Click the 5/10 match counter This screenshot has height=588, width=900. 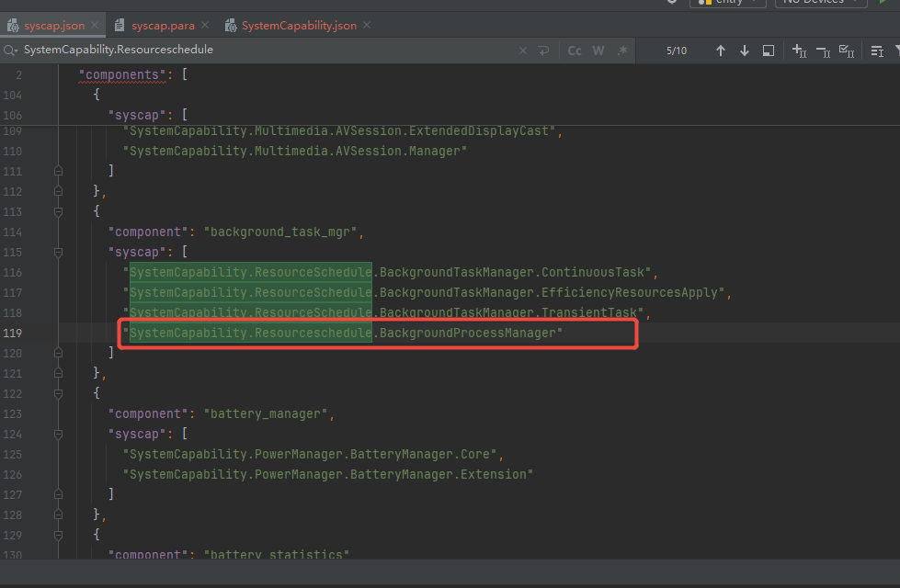pos(676,51)
